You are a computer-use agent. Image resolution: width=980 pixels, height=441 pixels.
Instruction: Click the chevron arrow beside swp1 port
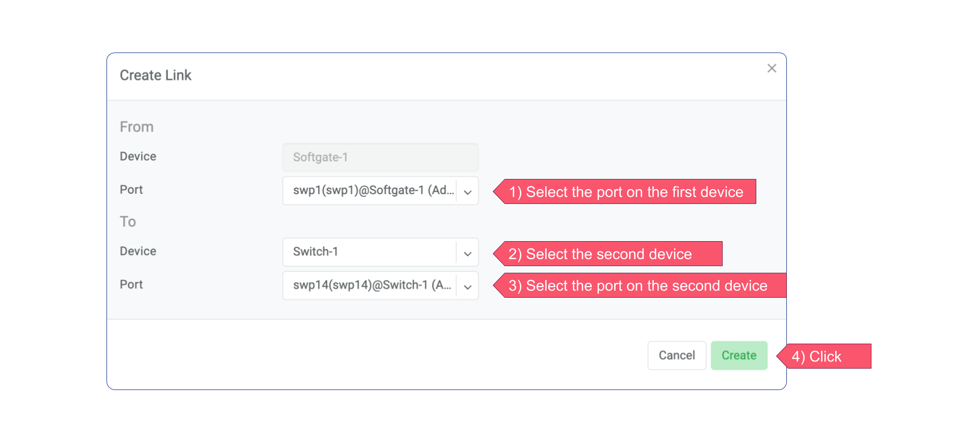(468, 192)
